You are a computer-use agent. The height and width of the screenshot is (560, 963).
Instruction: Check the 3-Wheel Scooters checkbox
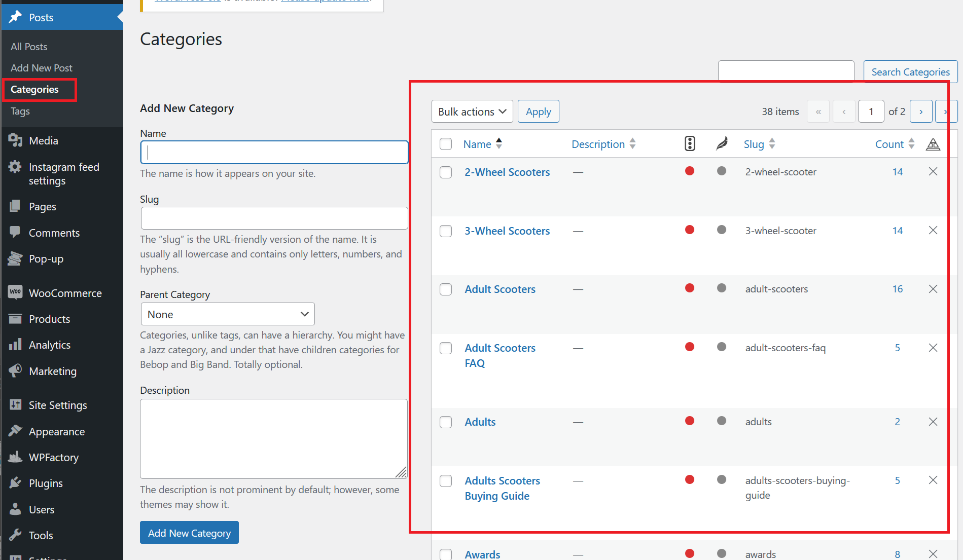pyautogui.click(x=446, y=231)
